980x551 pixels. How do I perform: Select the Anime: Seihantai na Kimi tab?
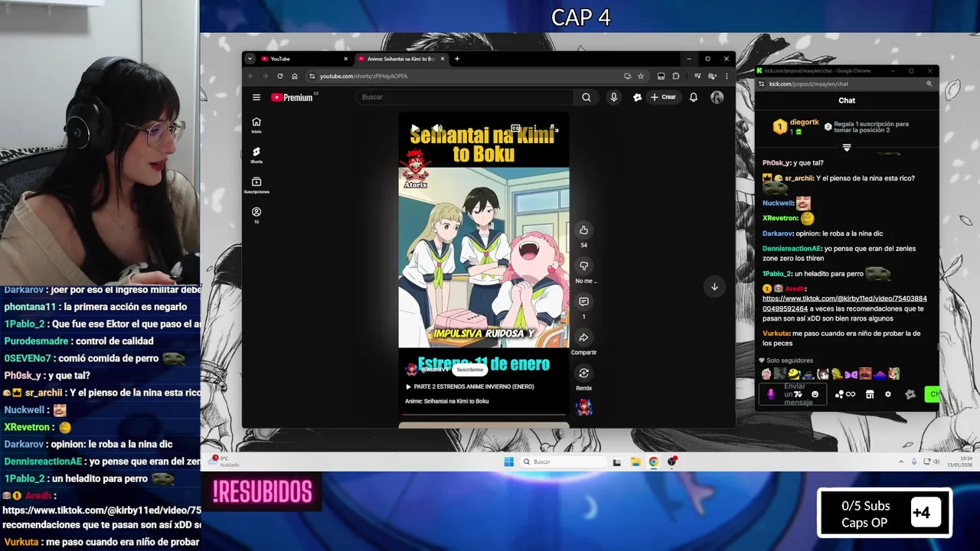coord(400,59)
